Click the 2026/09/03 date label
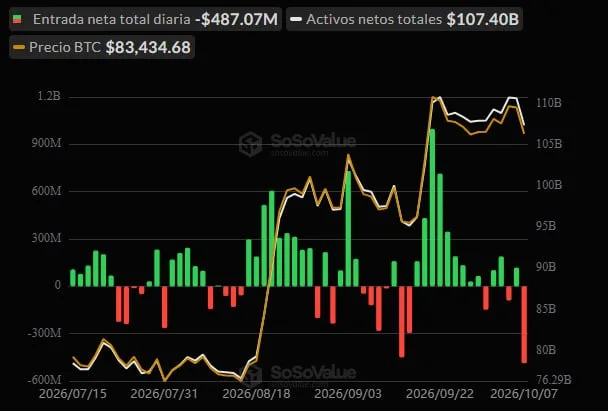 tap(348, 394)
